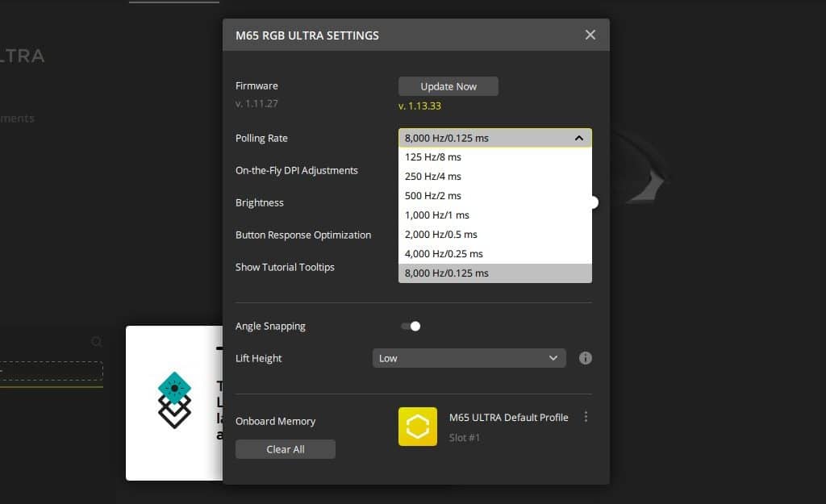Open the Lift Height dropdown
The image size is (826, 504).
point(469,358)
